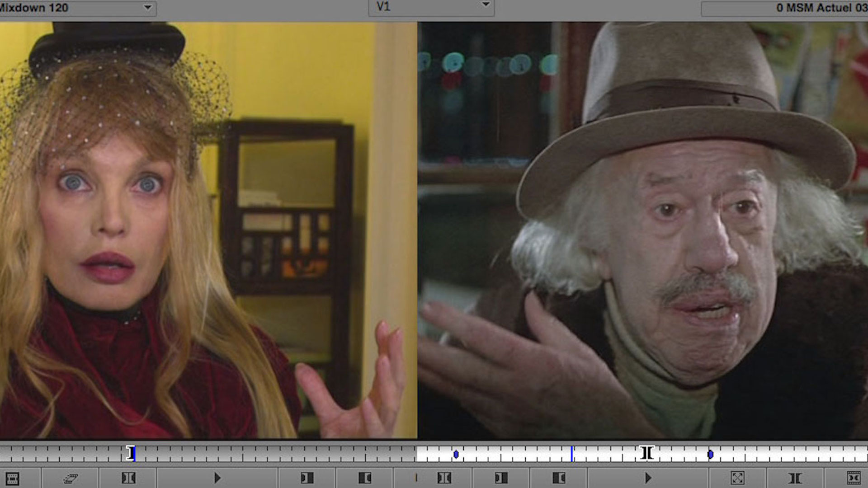Set Mark OUT under record monitor
This screenshot has width=868, height=488.
(559, 478)
